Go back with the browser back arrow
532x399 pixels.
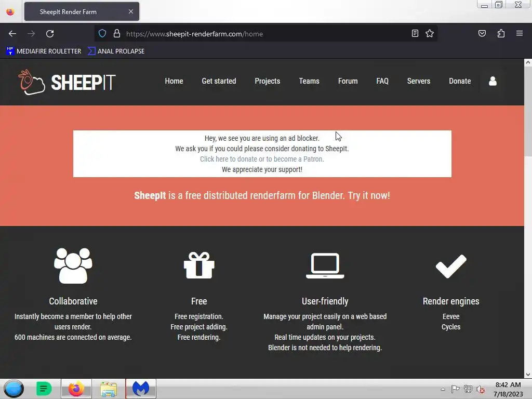pos(12,34)
